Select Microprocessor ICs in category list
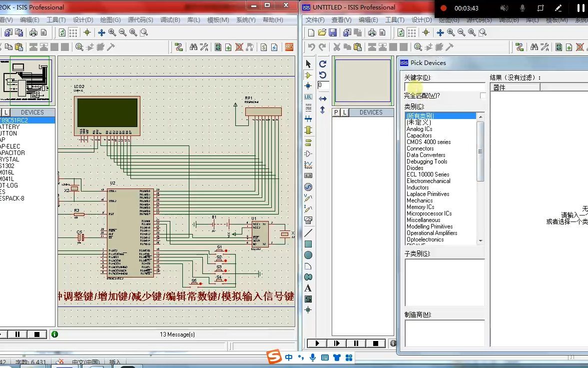This screenshot has width=588, height=368. tap(429, 213)
